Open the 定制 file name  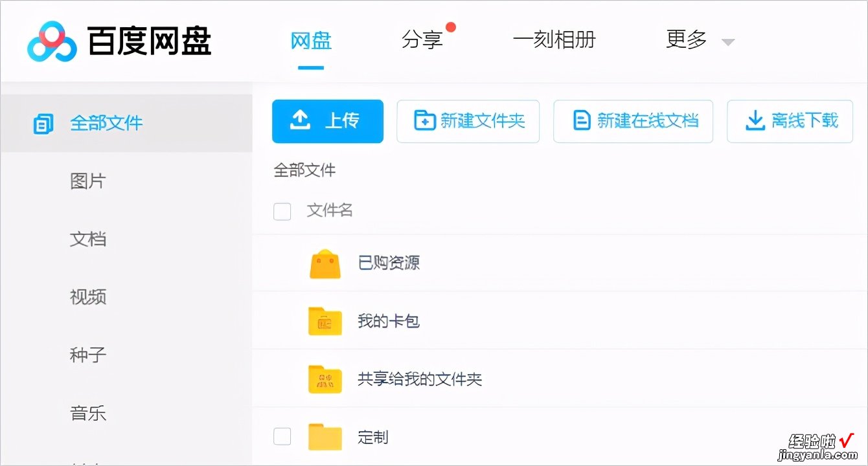coord(373,437)
